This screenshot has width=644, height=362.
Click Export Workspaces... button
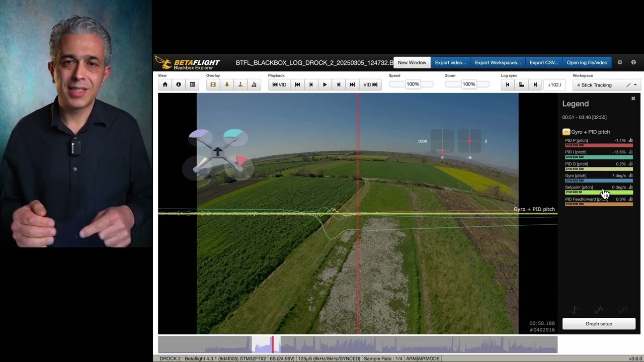tap(498, 62)
